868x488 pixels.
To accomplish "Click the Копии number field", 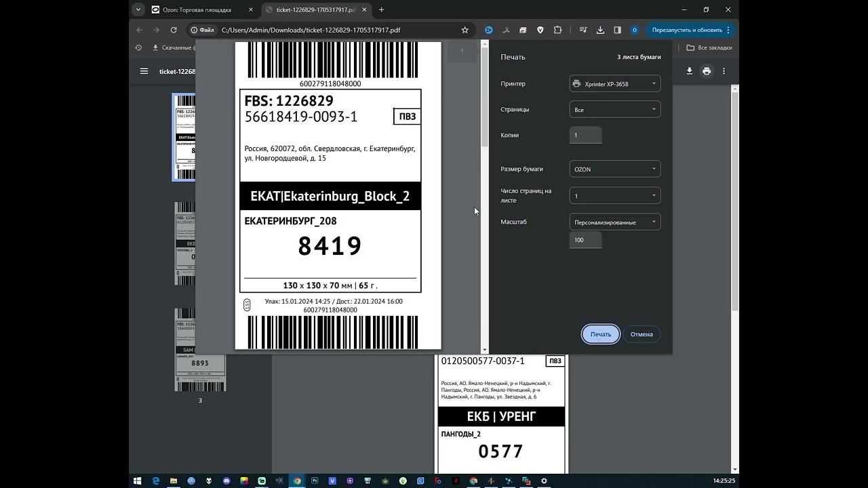I will [585, 135].
